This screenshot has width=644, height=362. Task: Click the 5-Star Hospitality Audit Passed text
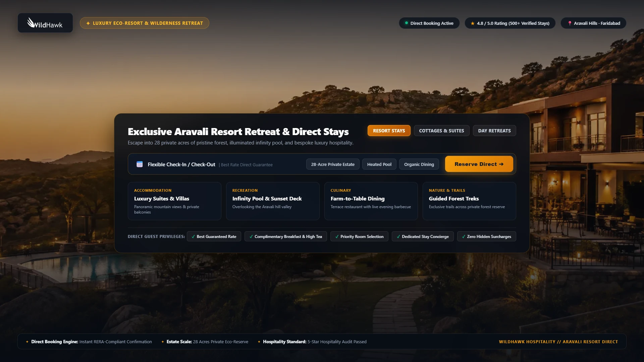tap(337, 342)
